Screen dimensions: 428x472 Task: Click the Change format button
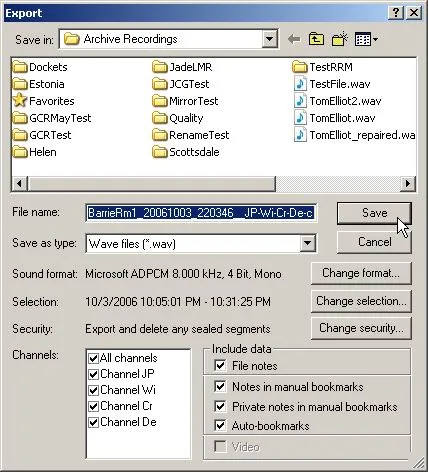pos(361,273)
